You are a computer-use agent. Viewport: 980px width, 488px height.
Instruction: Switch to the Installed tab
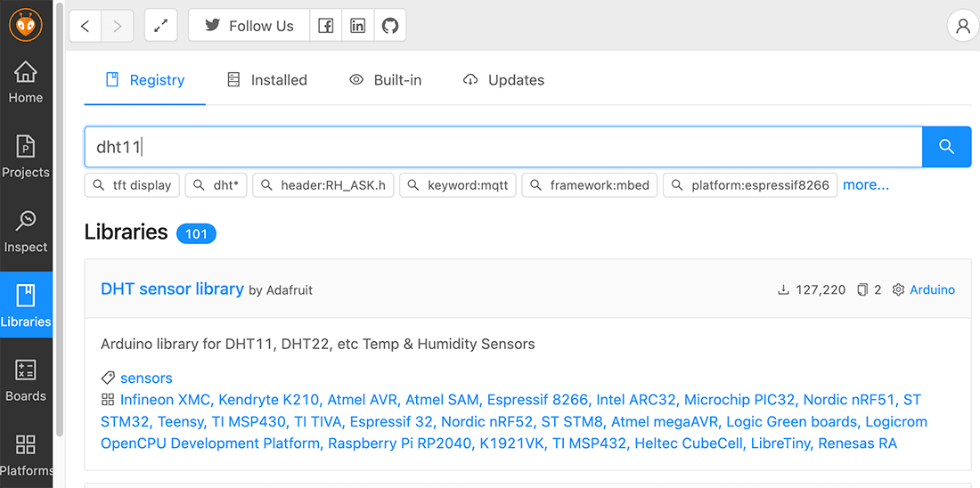pos(267,80)
